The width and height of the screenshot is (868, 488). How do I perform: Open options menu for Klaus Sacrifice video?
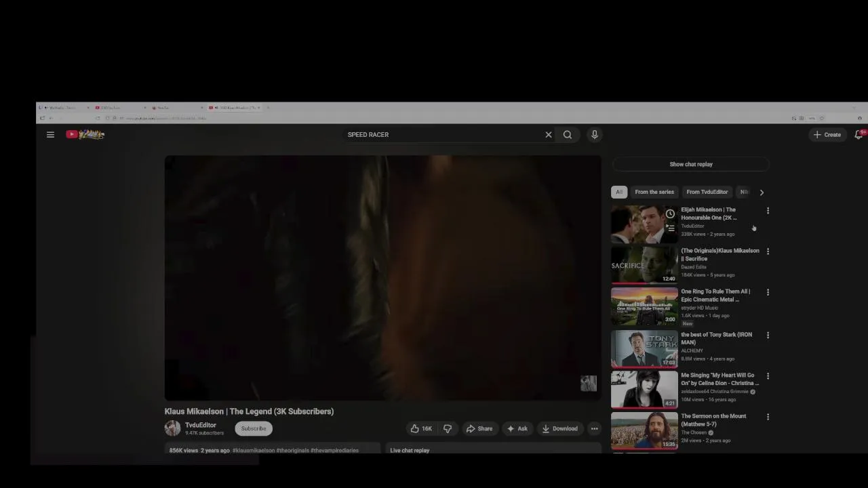tap(768, 251)
